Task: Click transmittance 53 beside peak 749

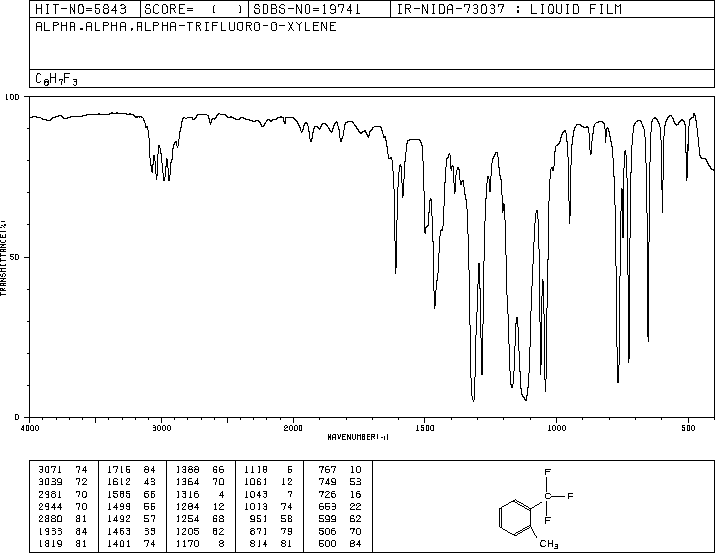Action: (355, 481)
